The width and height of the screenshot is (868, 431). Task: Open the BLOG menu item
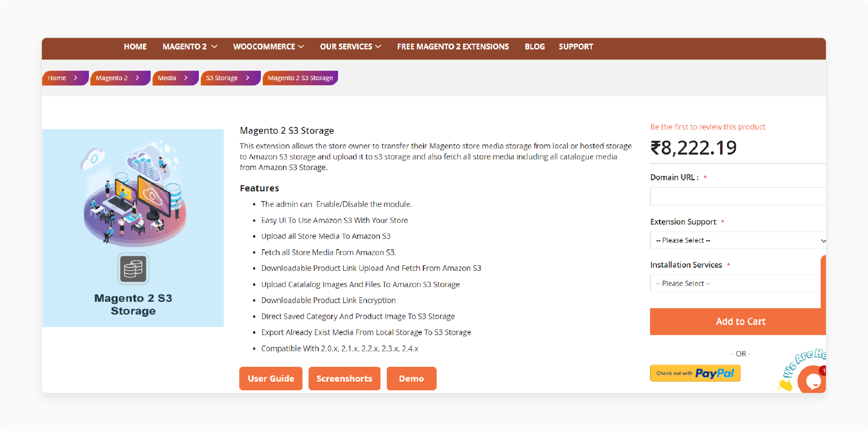coord(535,47)
